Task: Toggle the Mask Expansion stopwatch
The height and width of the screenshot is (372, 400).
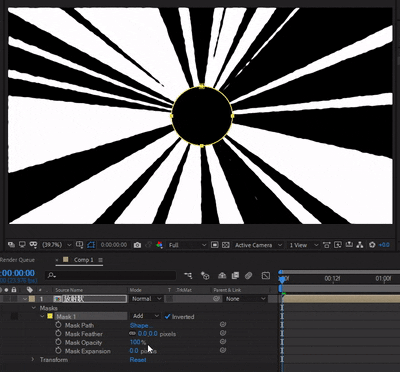Action: [x=59, y=351]
